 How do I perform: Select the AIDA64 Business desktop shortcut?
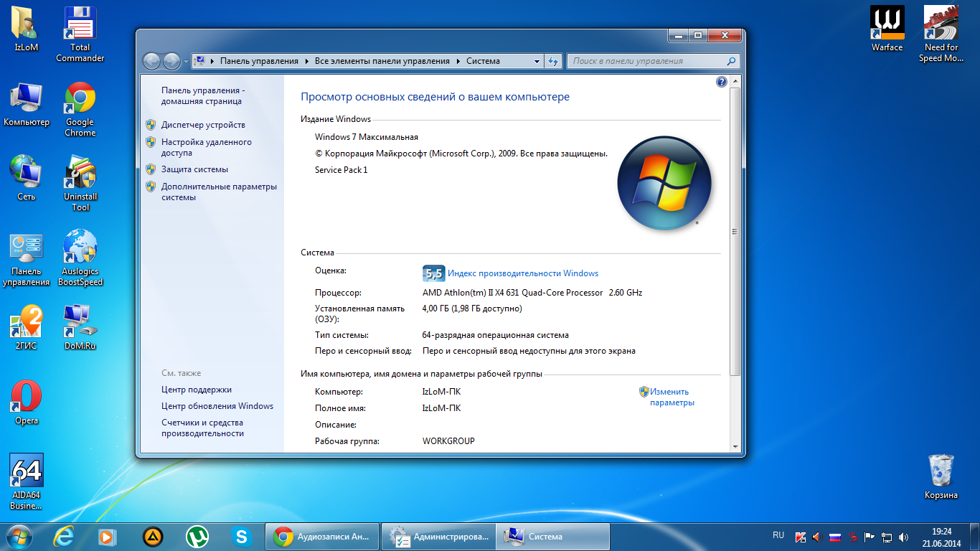click(x=27, y=482)
